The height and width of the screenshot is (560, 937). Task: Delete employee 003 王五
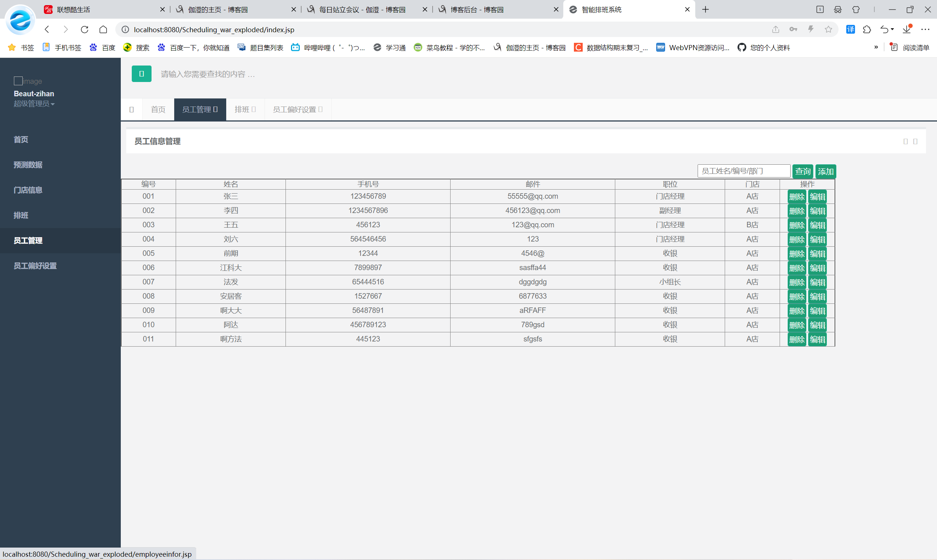click(x=796, y=225)
